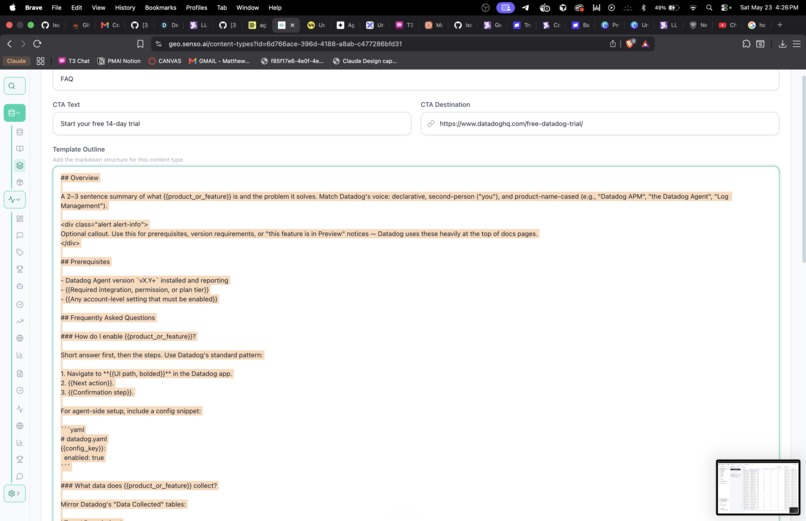Open the Brave Shields lion icon

pos(630,44)
